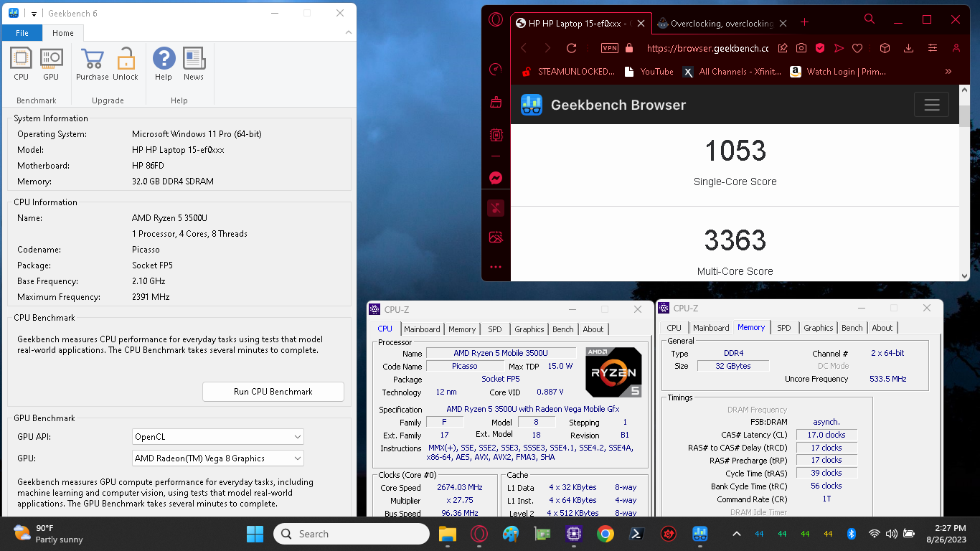Click the geekbench URL address field
The image size is (980, 551).
point(707,48)
